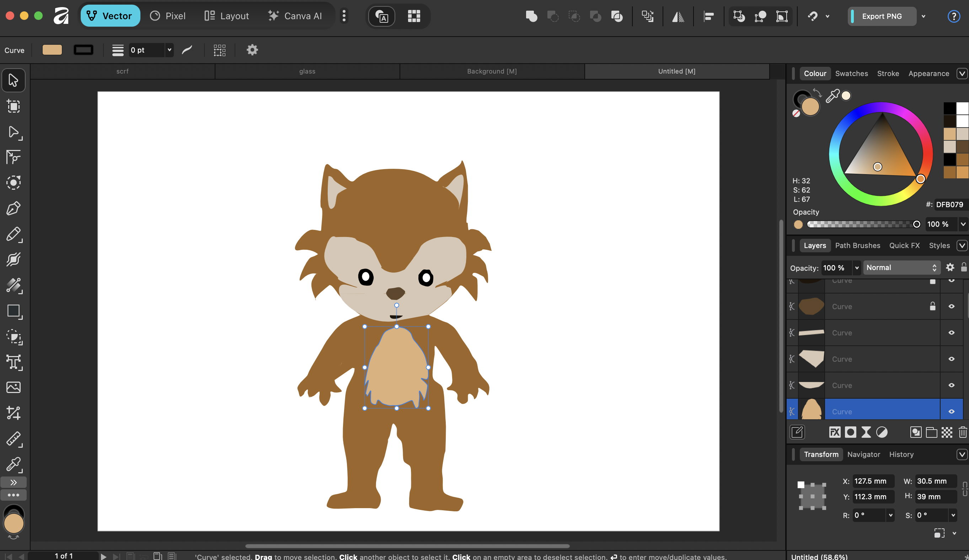Hide the selected Curve layer using its eye icon

[951, 411]
